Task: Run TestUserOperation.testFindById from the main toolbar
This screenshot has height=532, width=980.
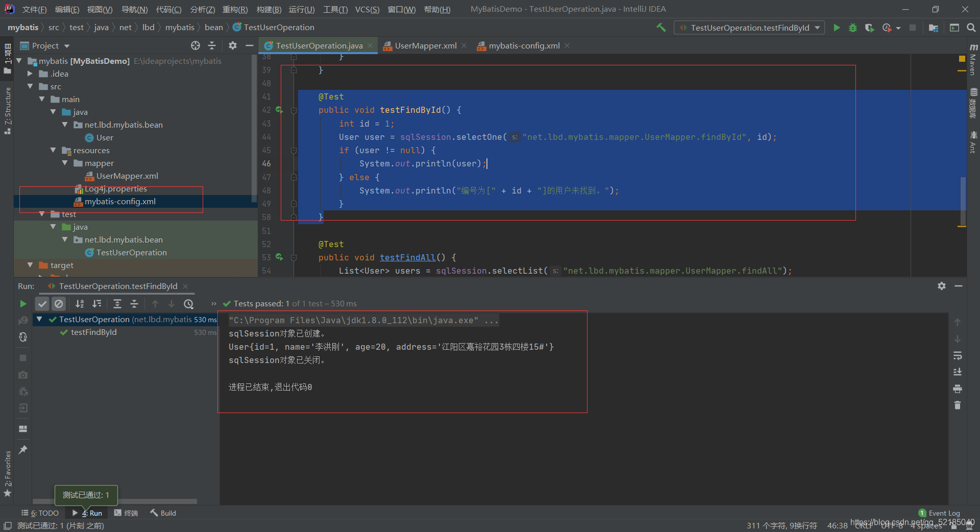Action: click(837, 28)
